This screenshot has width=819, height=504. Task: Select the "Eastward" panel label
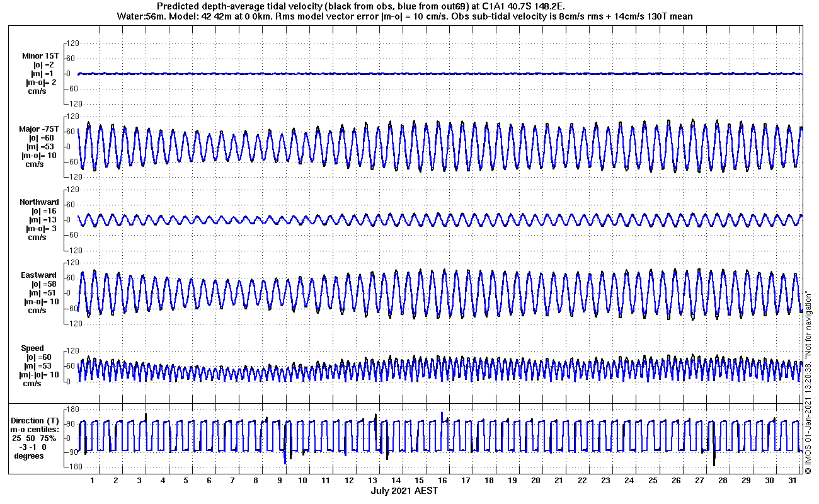pyautogui.click(x=39, y=275)
